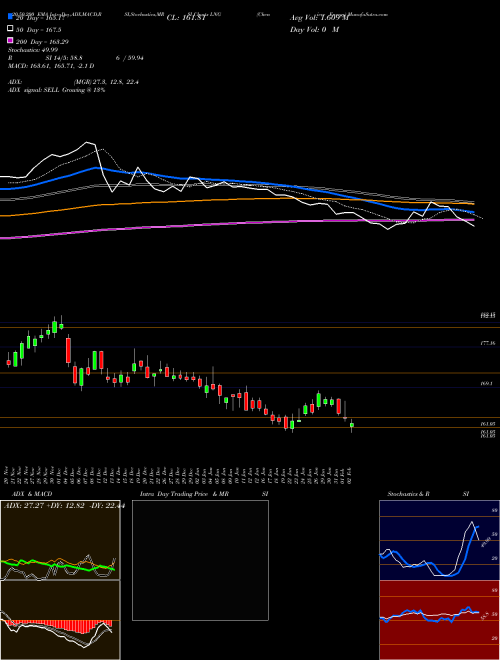Click the 'Intra Day Trading Price & MRSI' title
This screenshot has width=500, height=660.
tap(204, 494)
